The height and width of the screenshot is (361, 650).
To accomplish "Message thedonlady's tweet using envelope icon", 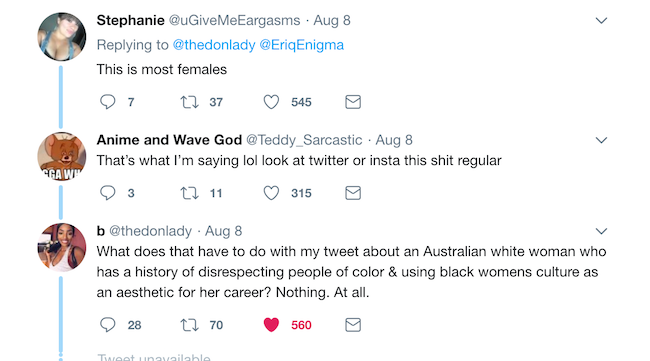I will coord(353,325).
